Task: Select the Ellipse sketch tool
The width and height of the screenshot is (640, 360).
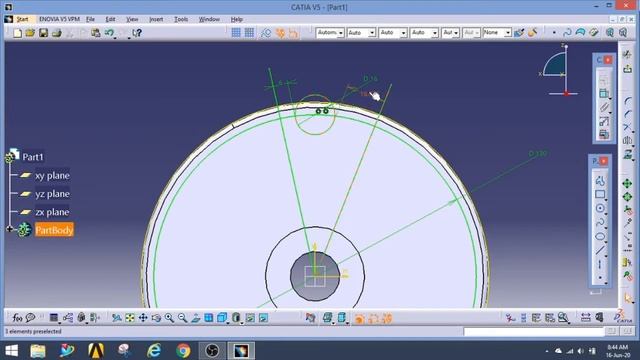Action: [600, 236]
